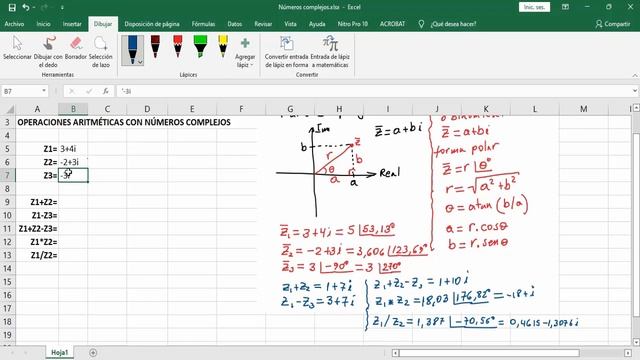The width and height of the screenshot is (640, 360).
Task: Click the OPERACIONES ARITMÉTICAS title cell
Action: coord(124,122)
